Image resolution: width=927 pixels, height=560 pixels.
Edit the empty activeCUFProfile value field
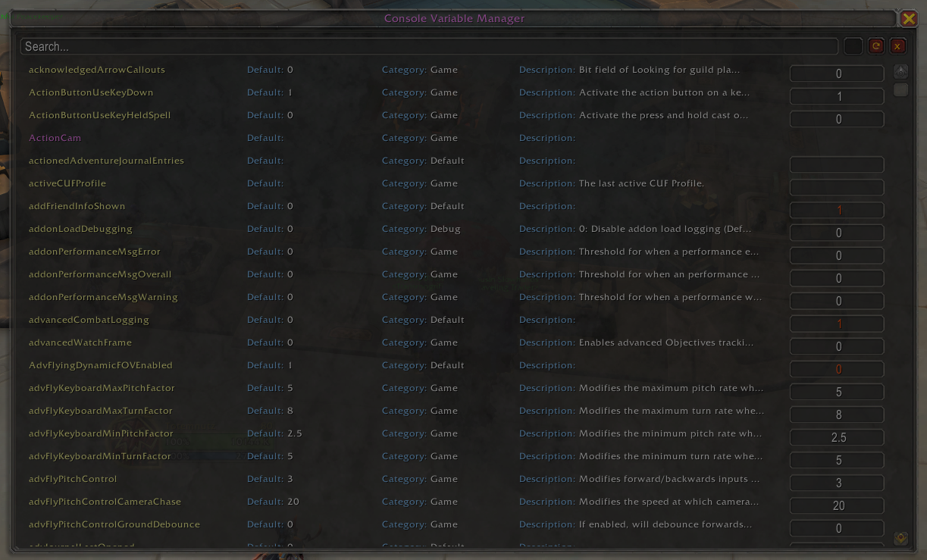837,187
